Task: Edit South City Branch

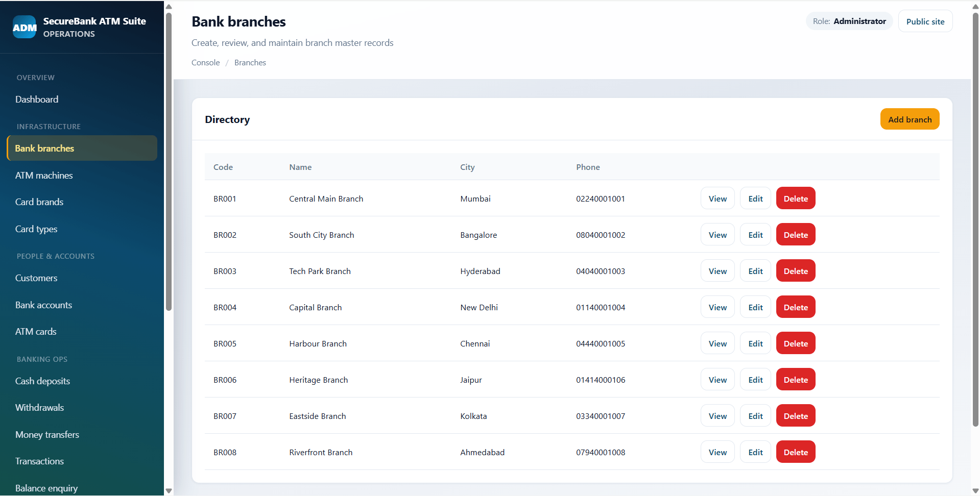Action: tap(755, 235)
